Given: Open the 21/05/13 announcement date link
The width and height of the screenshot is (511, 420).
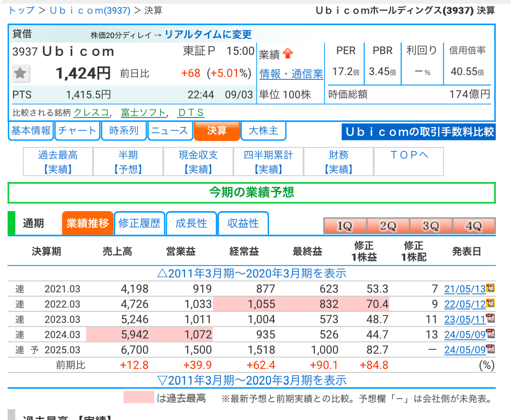Looking at the screenshot, I should [x=464, y=289].
